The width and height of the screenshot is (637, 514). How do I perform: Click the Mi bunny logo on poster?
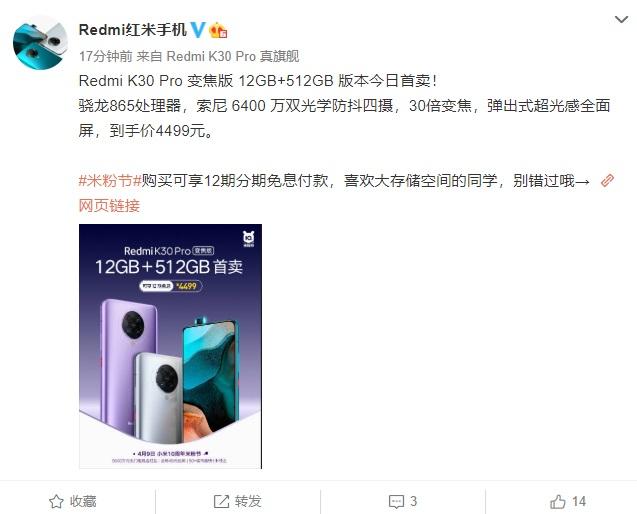point(249,239)
